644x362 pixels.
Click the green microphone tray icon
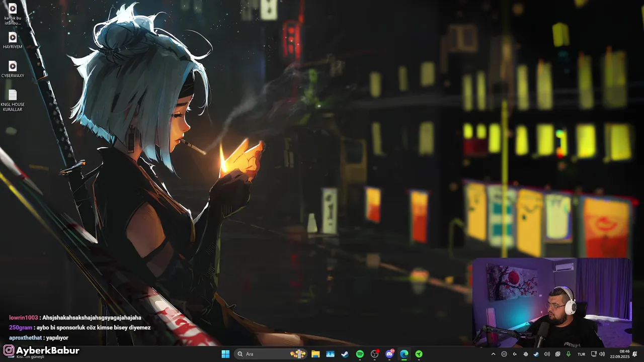[569, 354]
